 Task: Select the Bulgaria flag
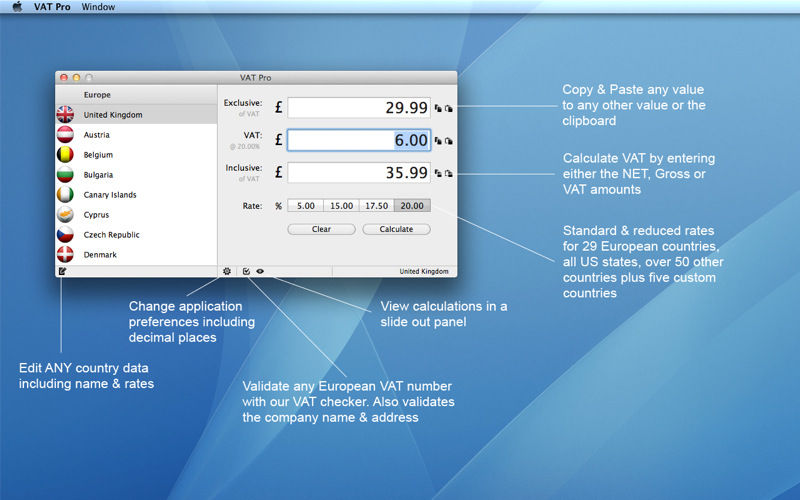65,174
